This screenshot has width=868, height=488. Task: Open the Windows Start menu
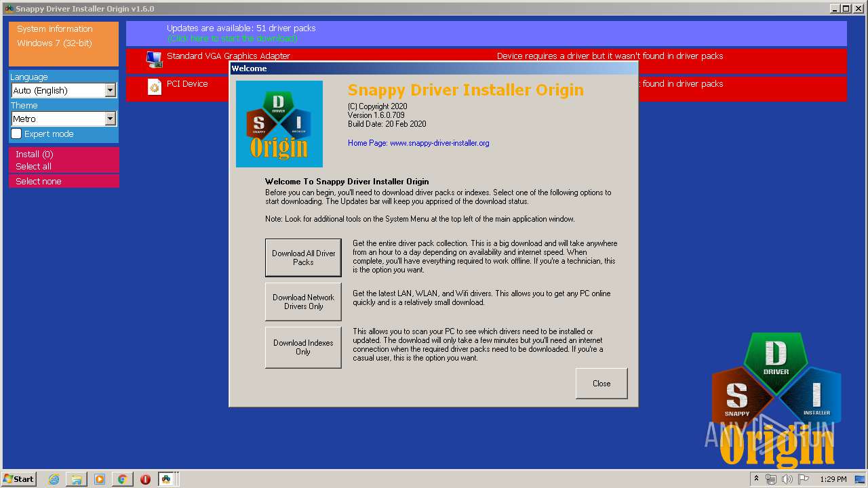[x=18, y=479]
